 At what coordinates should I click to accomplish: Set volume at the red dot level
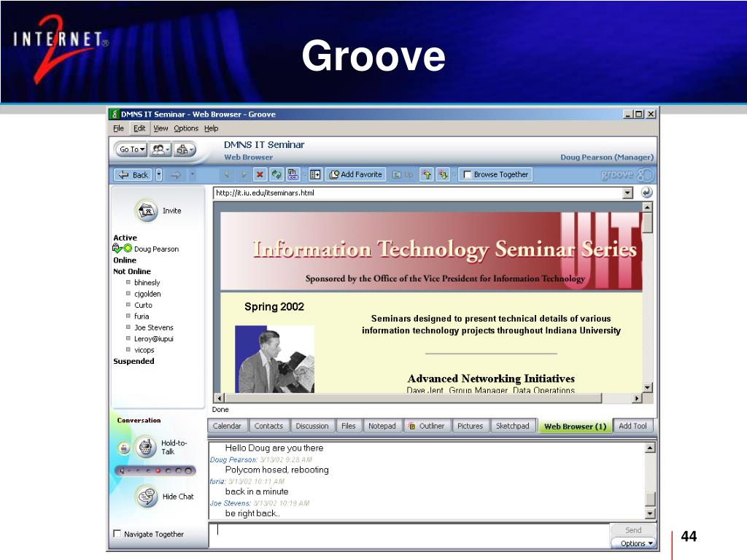(158, 471)
